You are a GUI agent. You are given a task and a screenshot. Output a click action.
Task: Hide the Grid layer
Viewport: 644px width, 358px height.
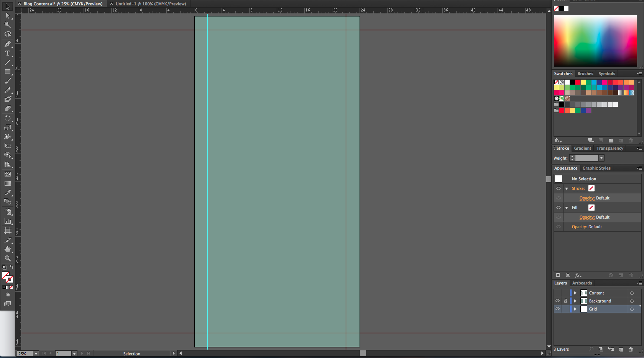(557, 309)
